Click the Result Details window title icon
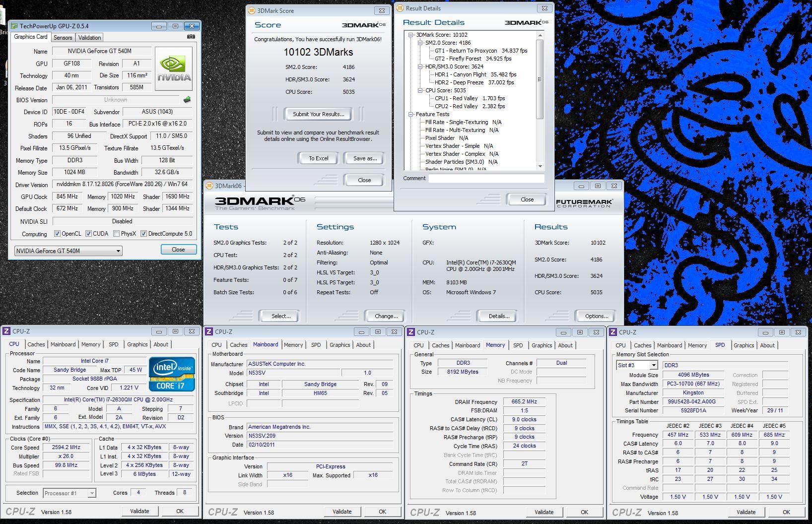The width and height of the screenshot is (812, 524). [400, 8]
